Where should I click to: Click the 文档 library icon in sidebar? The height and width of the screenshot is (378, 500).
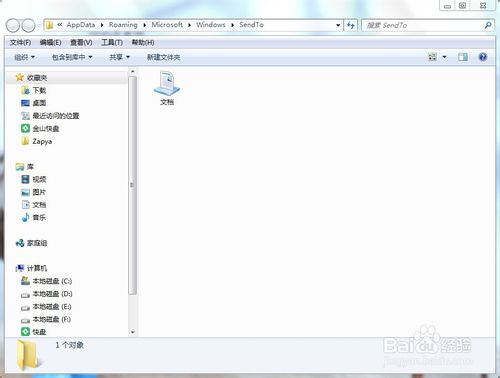click(25, 205)
